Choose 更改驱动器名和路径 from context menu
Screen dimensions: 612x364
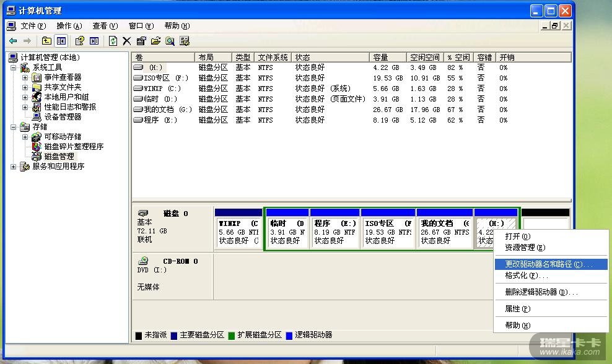tap(544, 264)
